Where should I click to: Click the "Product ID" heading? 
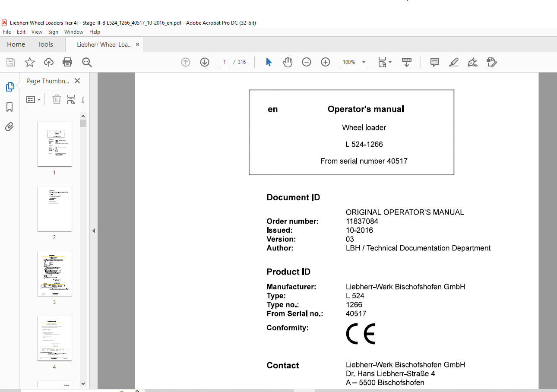(288, 272)
